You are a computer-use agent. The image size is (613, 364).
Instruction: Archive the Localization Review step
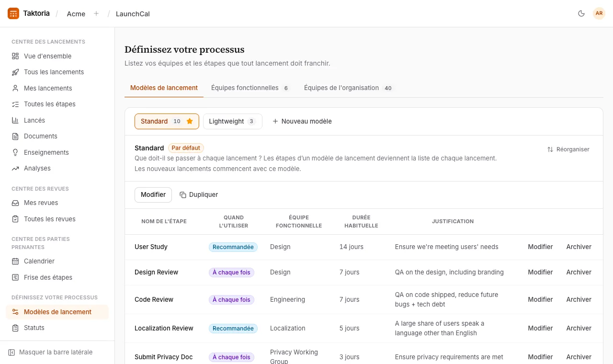pos(579,328)
